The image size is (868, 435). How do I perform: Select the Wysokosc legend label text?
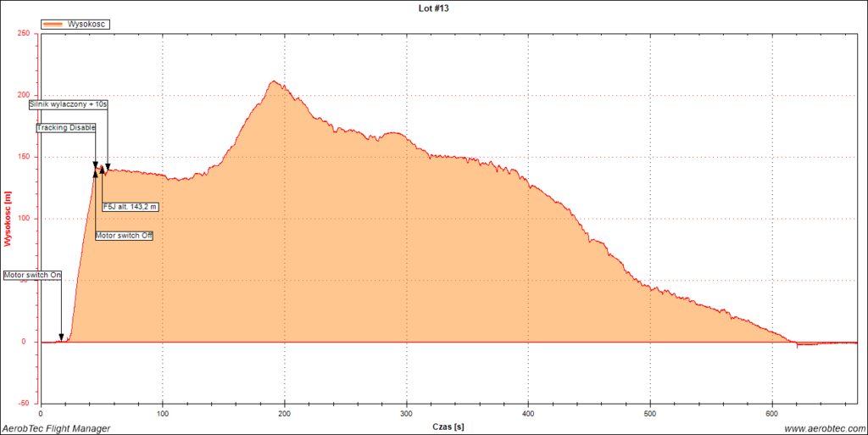pos(86,25)
